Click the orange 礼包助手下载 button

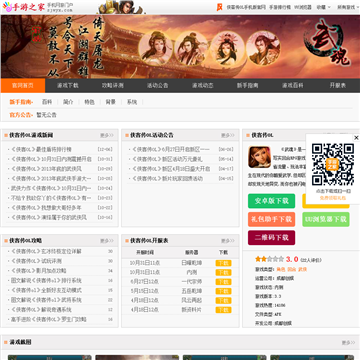click(272, 219)
